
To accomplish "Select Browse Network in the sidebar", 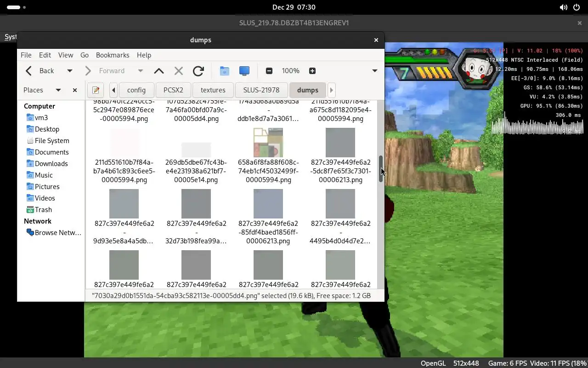I will tap(54, 233).
